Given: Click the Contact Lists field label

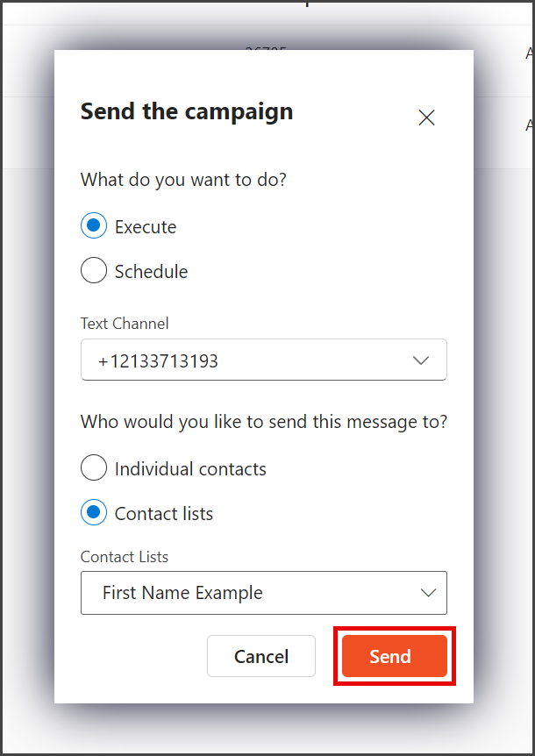Looking at the screenshot, I should tap(125, 556).
